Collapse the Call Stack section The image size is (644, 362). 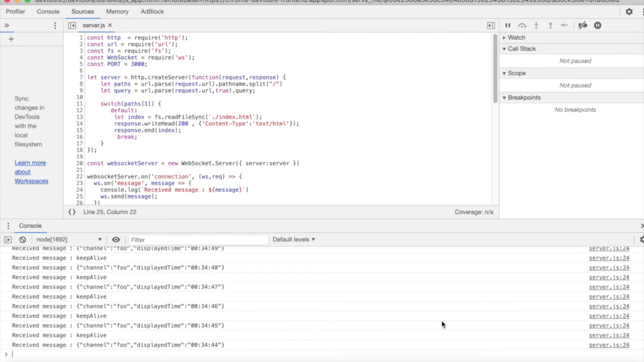point(521,49)
